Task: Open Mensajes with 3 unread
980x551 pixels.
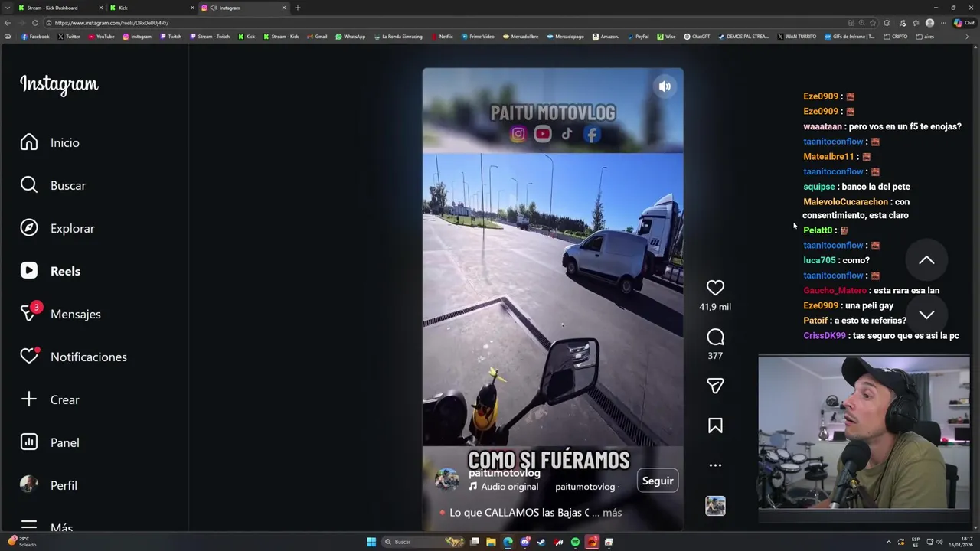Action: pyautogui.click(x=60, y=314)
